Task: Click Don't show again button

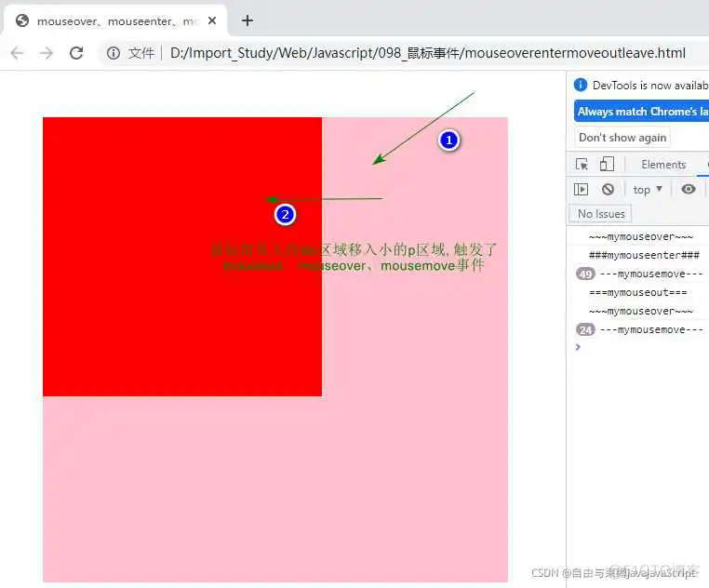Action: tap(622, 138)
